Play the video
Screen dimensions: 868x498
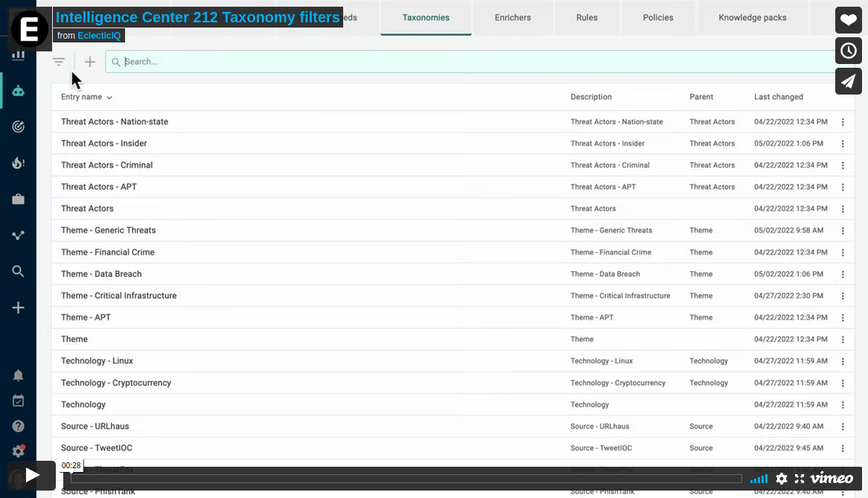(32, 475)
